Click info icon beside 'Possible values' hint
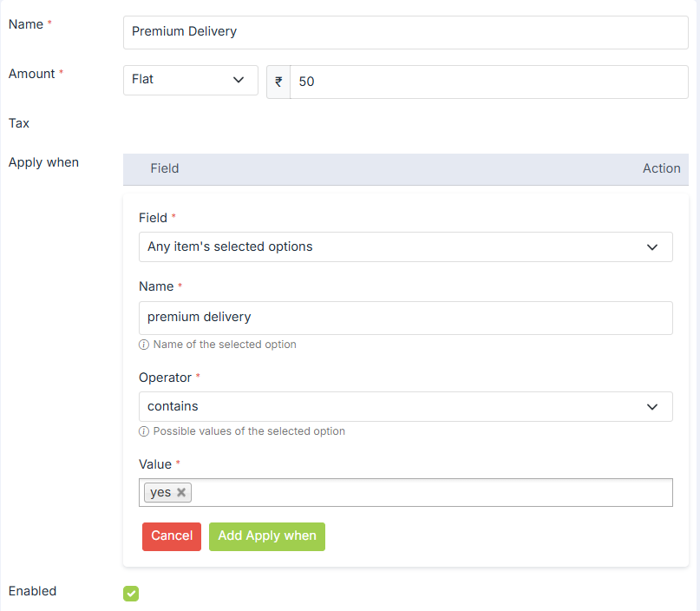Viewport: 700px width, 611px height. pos(144,431)
